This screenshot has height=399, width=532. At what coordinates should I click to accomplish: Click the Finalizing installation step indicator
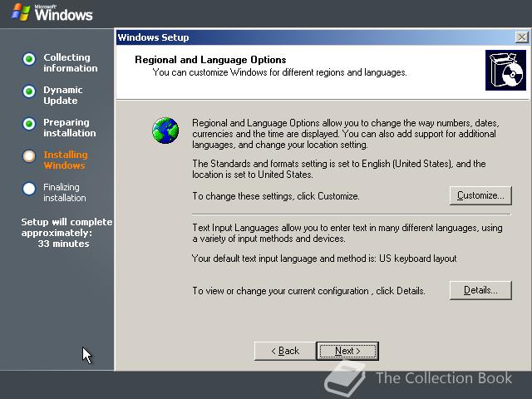point(29,189)
